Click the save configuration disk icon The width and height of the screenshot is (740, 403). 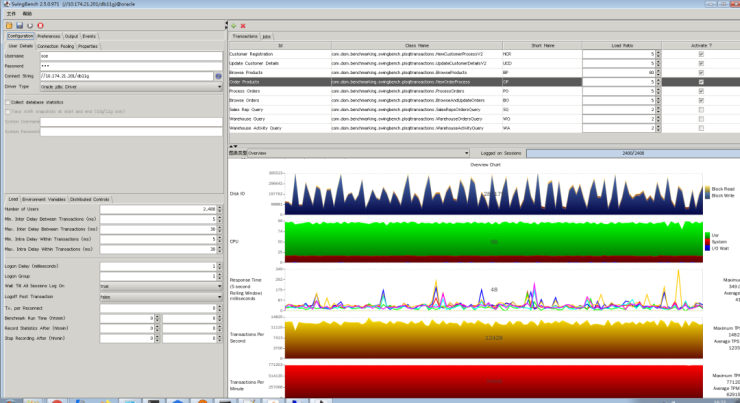click(x=19, y=25)
